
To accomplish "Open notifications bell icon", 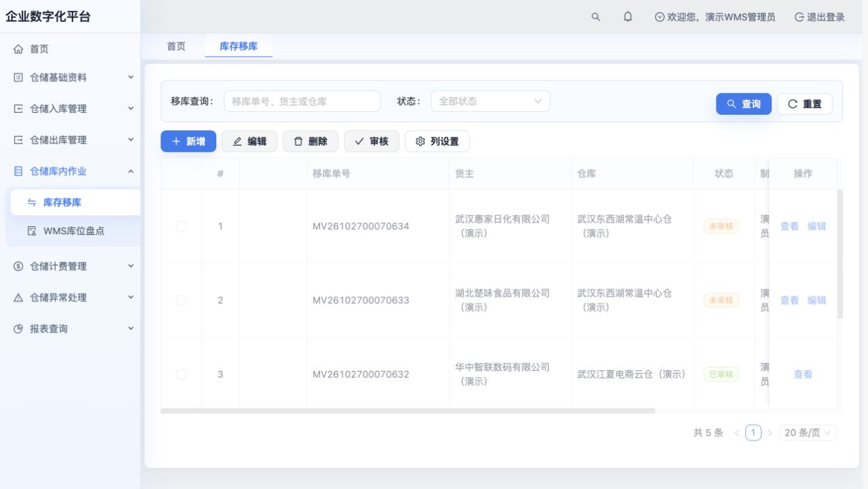I will point(628,17).
